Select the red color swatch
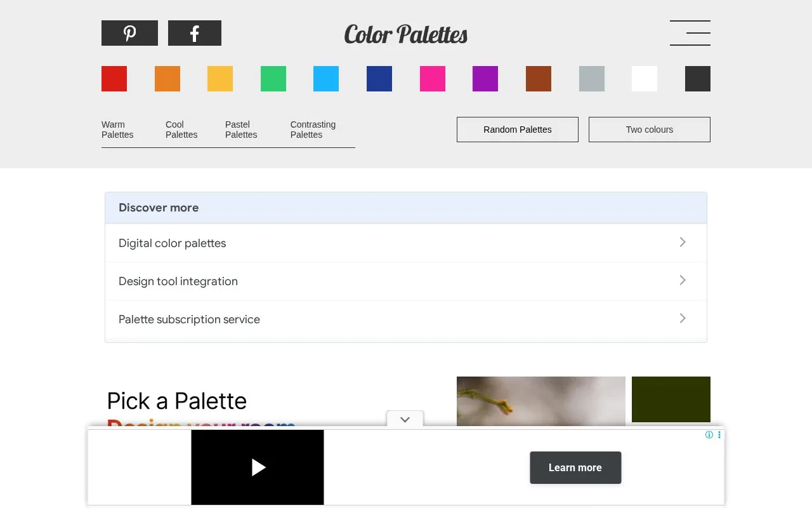This screenshot has height=508, width=812. (x=114, y=79)
